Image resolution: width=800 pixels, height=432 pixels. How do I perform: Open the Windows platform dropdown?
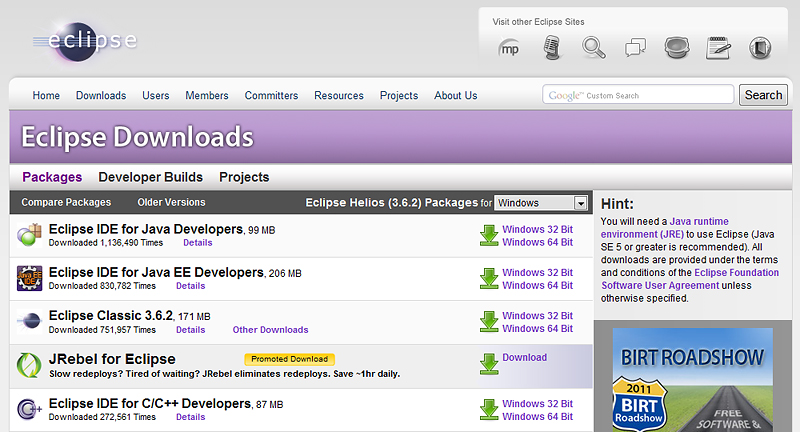click(x=541, y=203)
